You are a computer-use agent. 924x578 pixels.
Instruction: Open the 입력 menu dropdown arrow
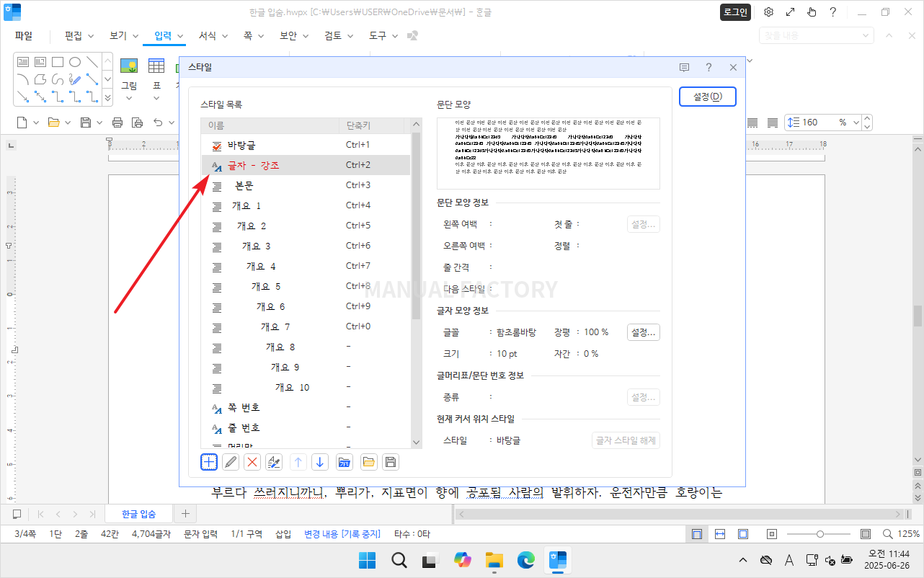click(181, 35)
